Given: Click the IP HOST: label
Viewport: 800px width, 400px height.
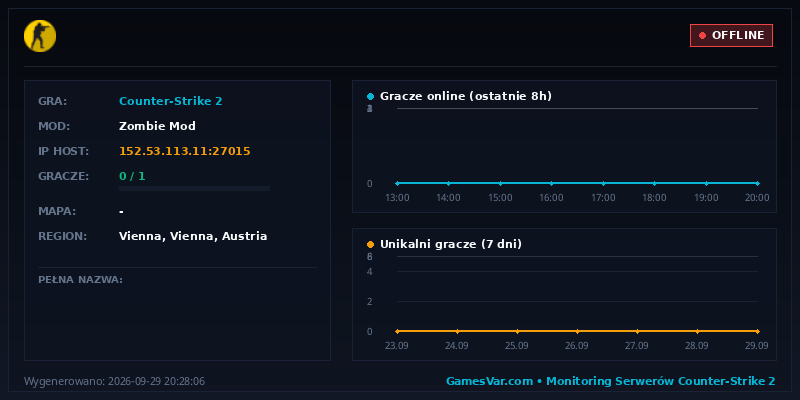Looking at the screenshot, I should tap(64, 151).
